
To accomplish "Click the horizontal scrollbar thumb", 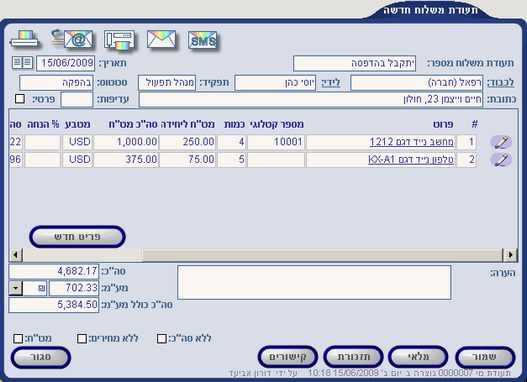I will click(x=323, y=255).
